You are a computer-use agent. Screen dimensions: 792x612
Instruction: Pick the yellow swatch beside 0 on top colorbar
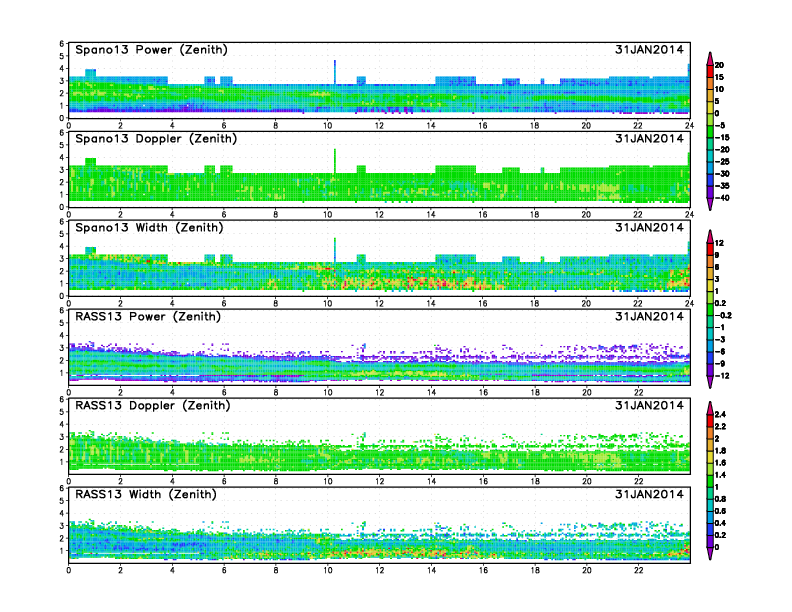pyautogui.click(x=710, y=107)
